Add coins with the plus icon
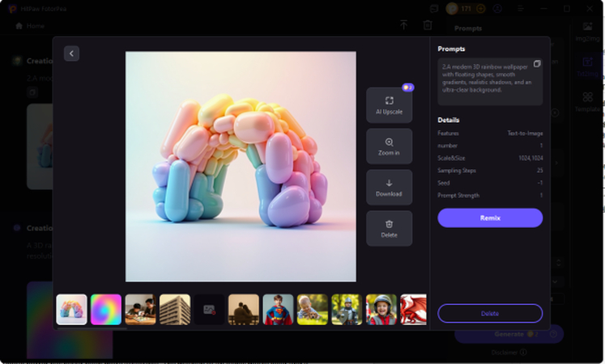This screenshot has height=364, width=605. click(x=481, y=8)
